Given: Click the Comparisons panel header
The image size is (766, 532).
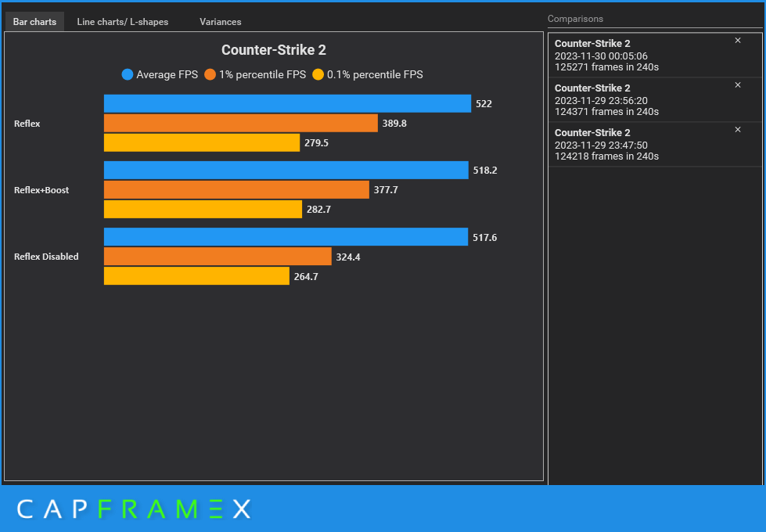Looking at the screenshot, I should (x=577, y=18).
